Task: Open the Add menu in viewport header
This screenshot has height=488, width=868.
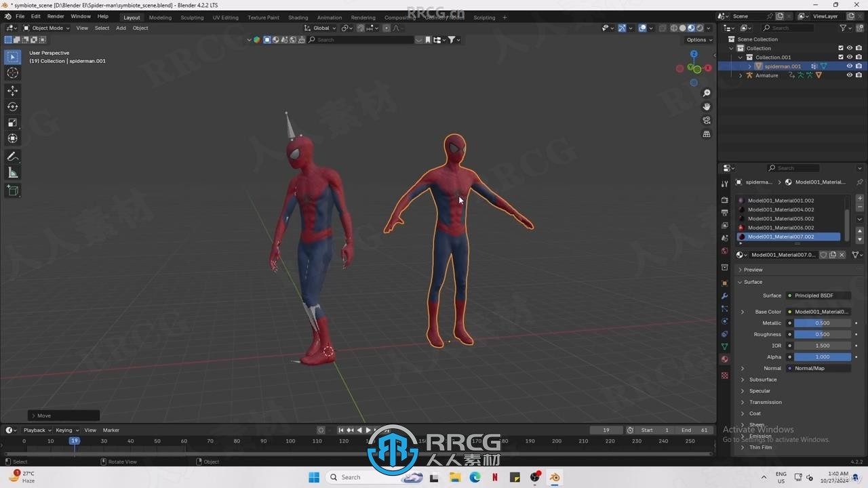Action: tap(121, 28)
